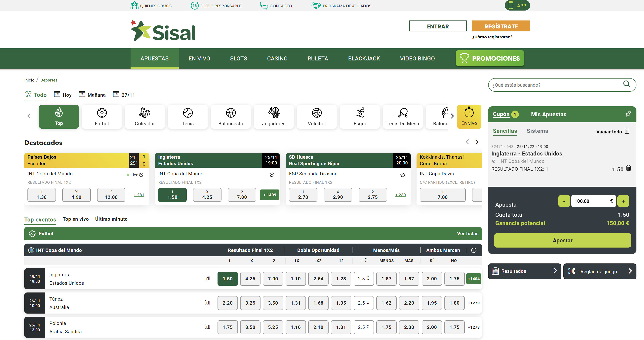Click the REGÍSTRATE button
644x340 pixels.
tap(501, 26)
